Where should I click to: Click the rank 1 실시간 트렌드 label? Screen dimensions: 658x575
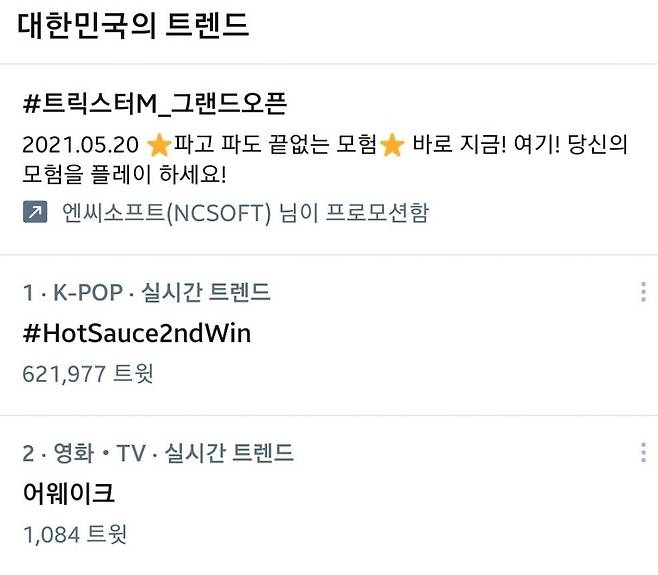(206, 292)
